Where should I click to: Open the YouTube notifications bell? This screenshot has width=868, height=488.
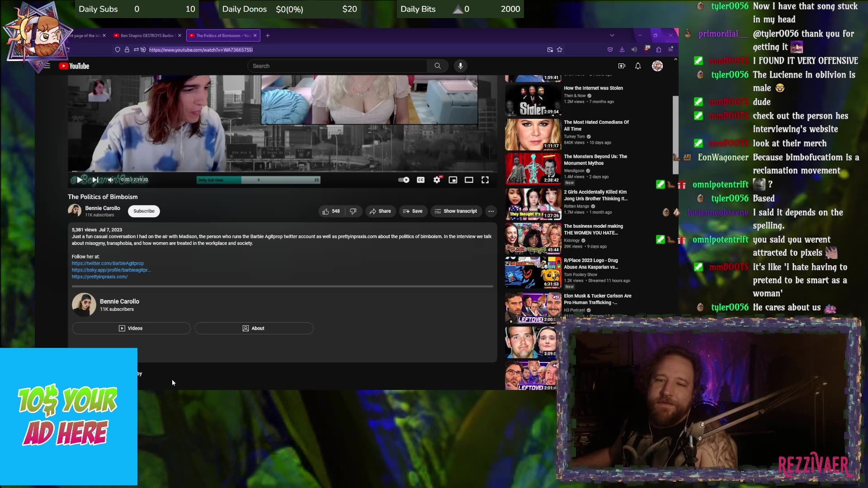(638, 66)
